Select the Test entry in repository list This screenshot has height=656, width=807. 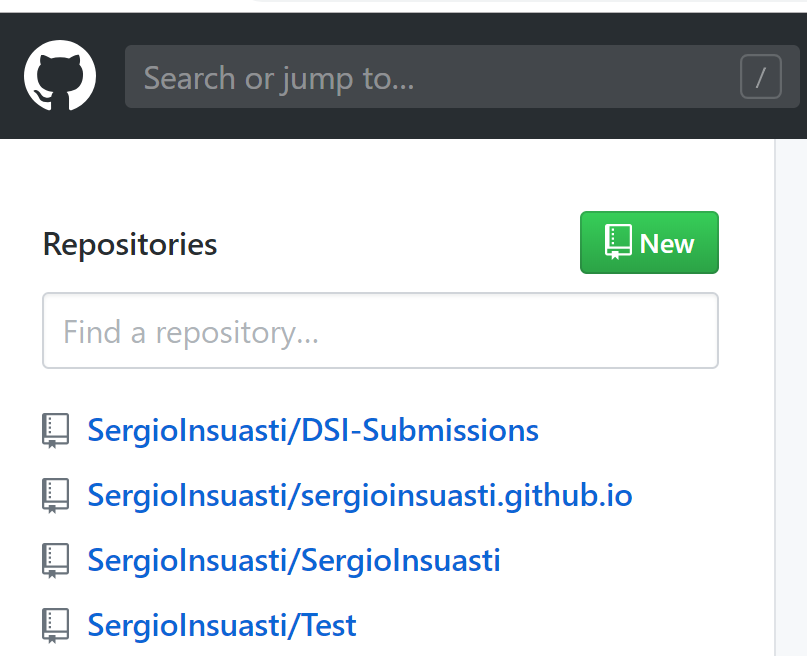pyautogui.click(x=221, y=625)
